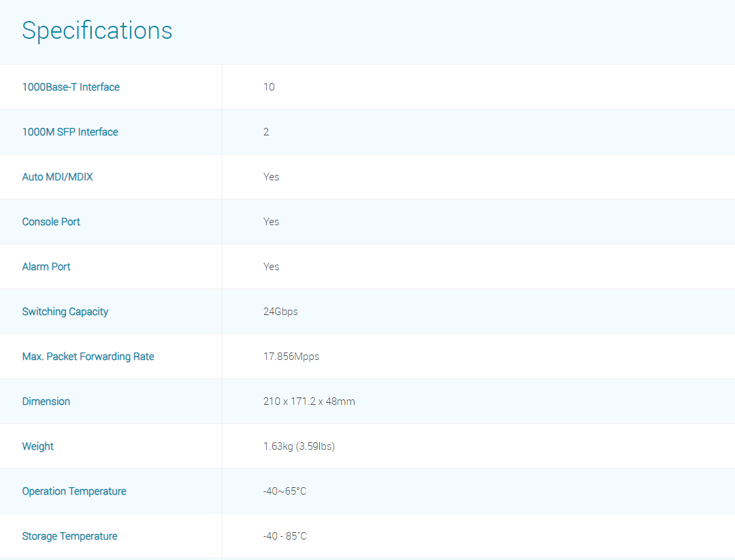The image size is (735, 560).
Task: Select the 1000Base-T Interface label
Action: pyautogui.click(x=71, y=87)
